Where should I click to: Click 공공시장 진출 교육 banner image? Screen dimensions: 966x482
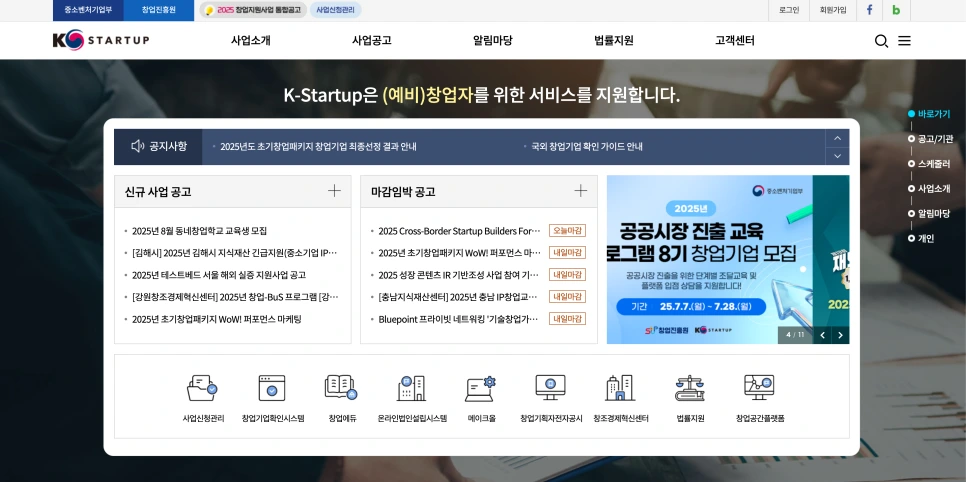pos(709,259)
